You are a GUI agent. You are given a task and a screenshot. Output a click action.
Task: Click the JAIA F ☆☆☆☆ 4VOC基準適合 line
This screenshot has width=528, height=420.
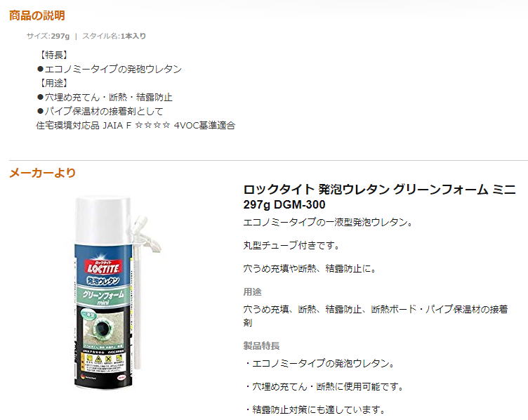pos(136,125)
